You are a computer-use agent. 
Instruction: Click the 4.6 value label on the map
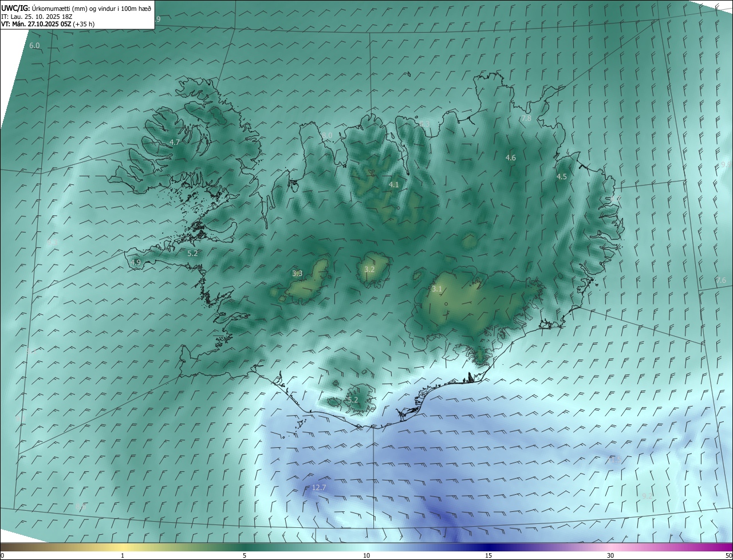point(510,157)
